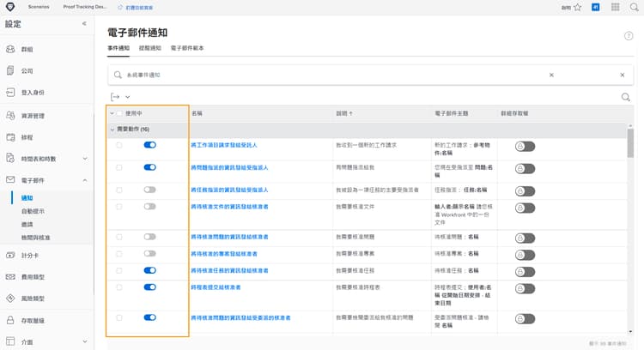Screen dimensions: 644x350
Task: Open the Proof Tracking Das... header tab
Action: click(85, 7)
